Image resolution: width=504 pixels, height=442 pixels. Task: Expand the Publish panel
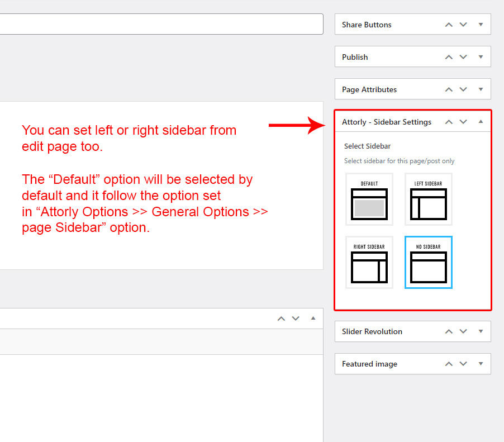(x=481, y=57)
